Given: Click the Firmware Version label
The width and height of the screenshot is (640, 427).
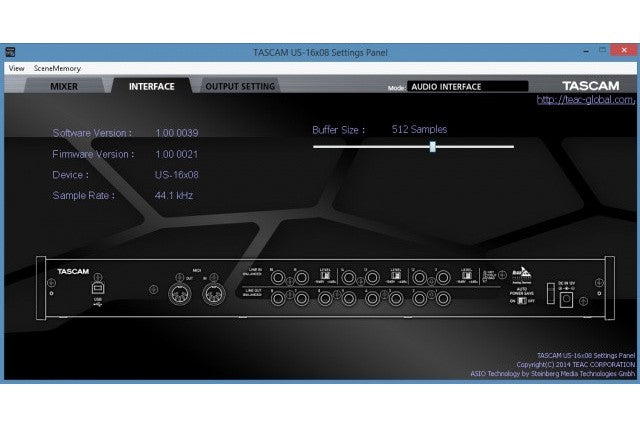Looking at the screenshot, I should pyautogui.click(x=93, y=154).
